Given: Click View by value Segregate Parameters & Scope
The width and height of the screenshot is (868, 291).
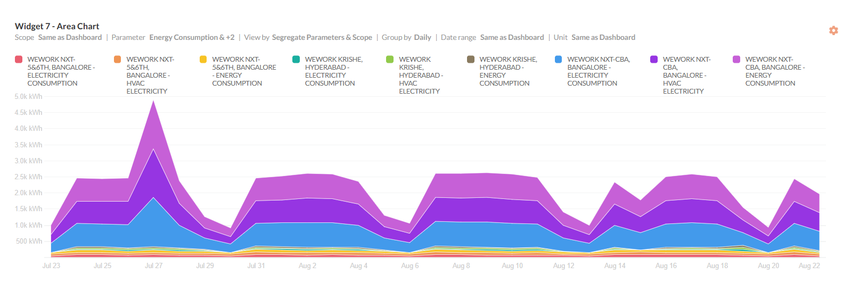Looking at the screenshot, I should 322,37.
